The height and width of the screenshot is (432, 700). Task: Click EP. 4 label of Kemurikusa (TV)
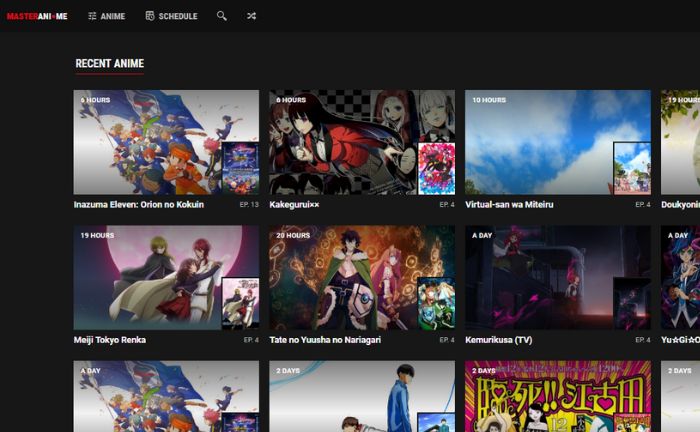[x=643, y=340]
